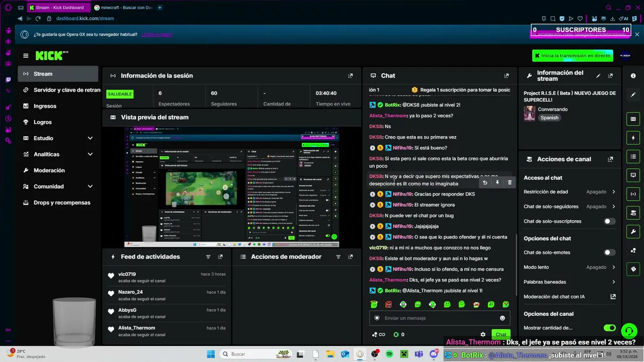Edit stream info with the pencil icon

tap(598, 76)
